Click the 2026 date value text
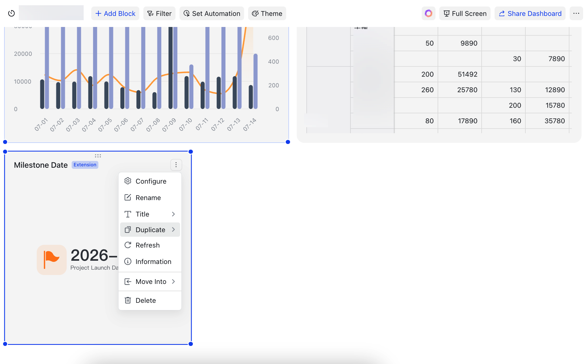Screen dimensions: 588x364 [x=94, y=255]
